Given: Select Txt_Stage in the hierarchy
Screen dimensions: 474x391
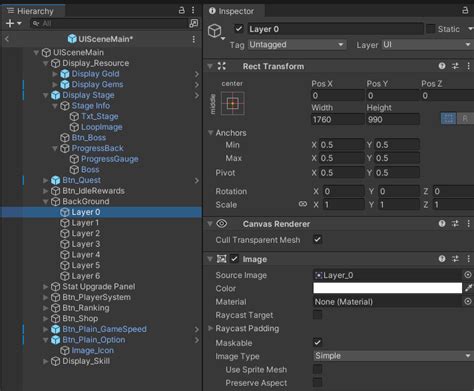Looking at the screenshot, I should pyautogui.click(x=100, y=116).
